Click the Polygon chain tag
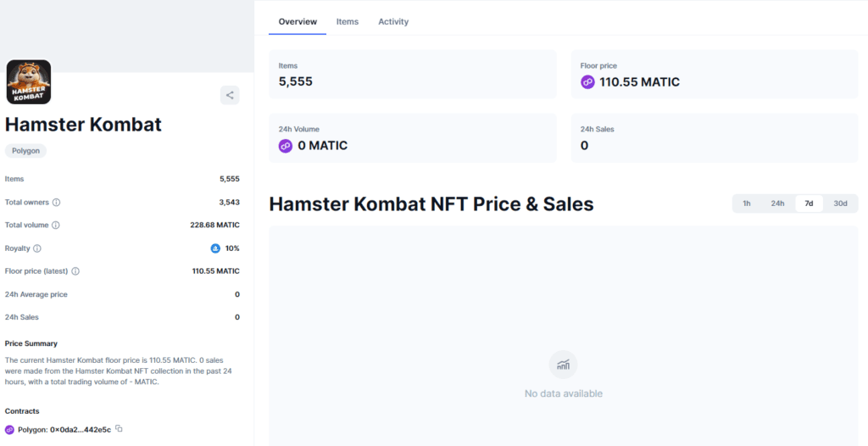Screen dimensions: 868x446 coord(26,151)
